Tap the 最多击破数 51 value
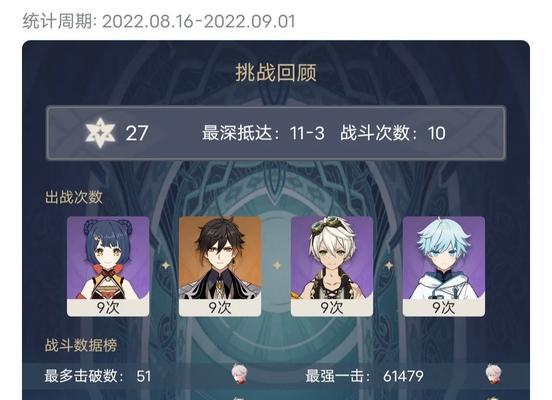 click(x=98, y=376)
